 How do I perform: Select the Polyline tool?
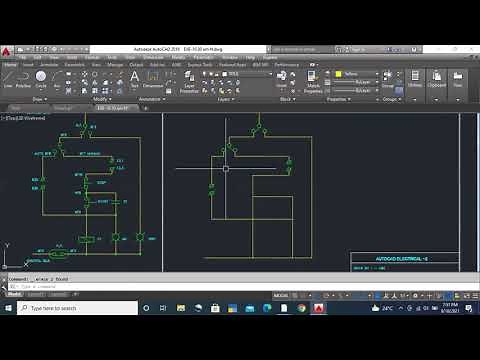[23, 79]
